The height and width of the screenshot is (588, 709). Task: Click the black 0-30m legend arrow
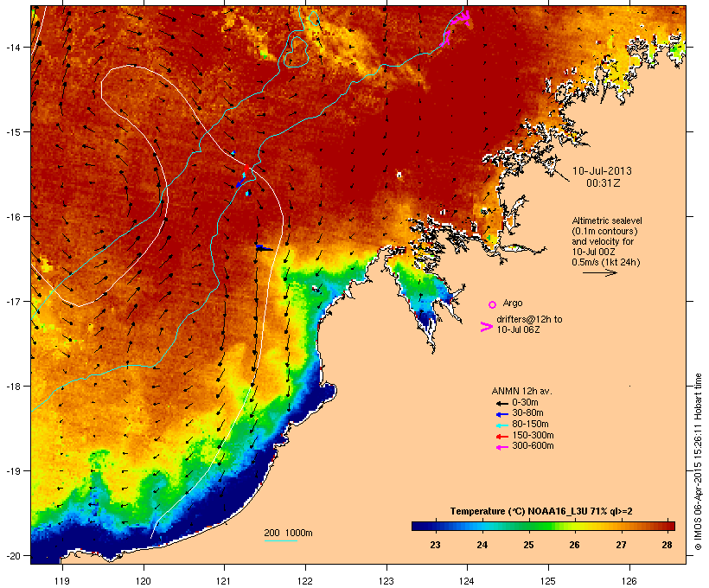click(x=501, y=403)
